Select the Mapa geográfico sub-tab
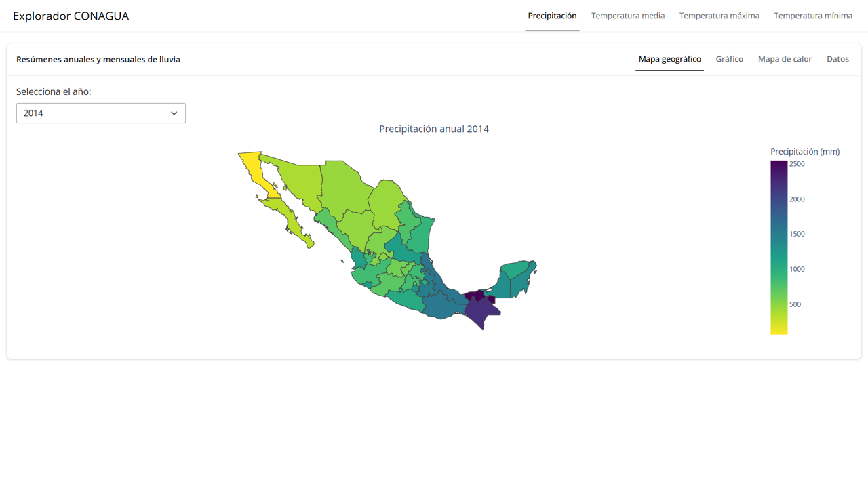The height and width of the screenshot is (488, 868). pos(670,59)
